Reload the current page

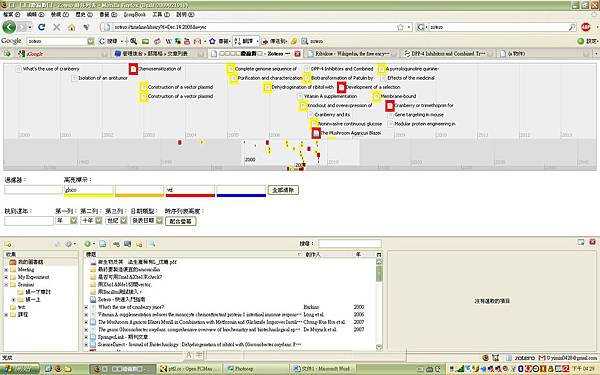point(42,27)
